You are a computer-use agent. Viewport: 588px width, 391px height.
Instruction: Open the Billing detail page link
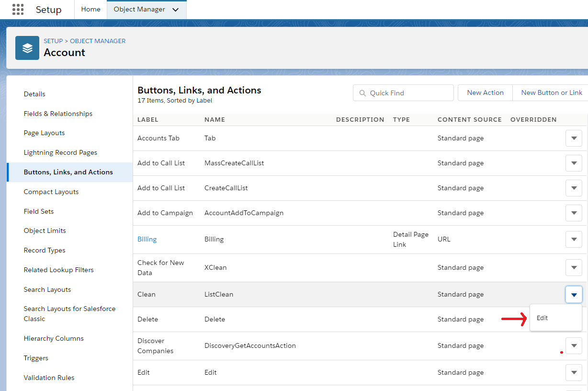tap(147, 239)
